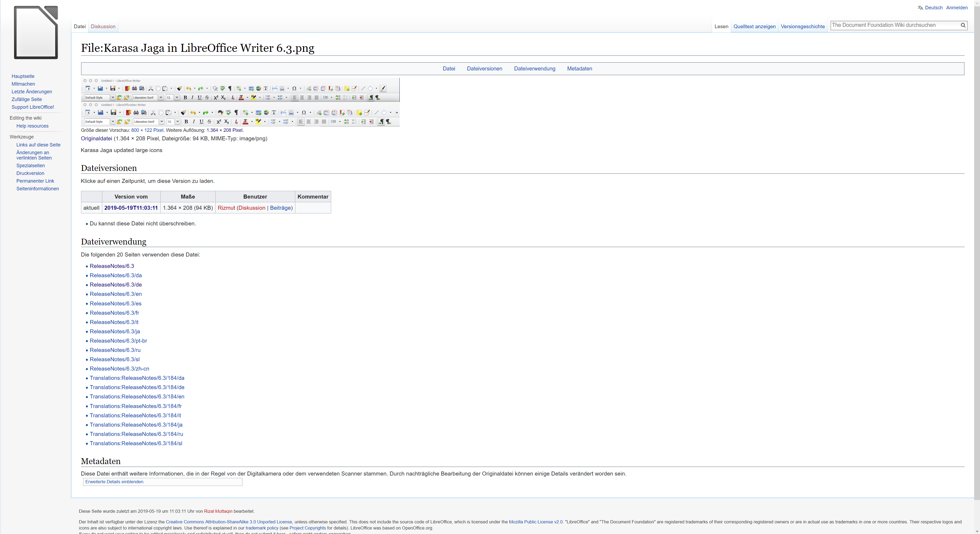Jump to Metadaten via the section bar
The width and height of the screenshot is (980, 534).
580,69
